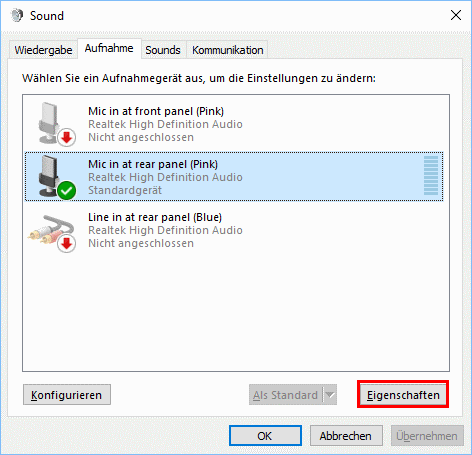Click the Line in RCA cable icon

(51, 229)
